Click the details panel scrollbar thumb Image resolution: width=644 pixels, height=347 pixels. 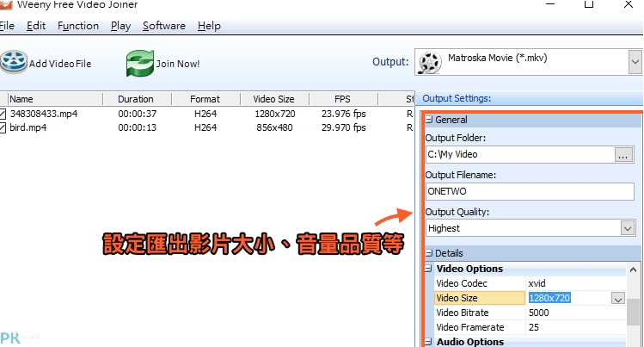click(x=633, y=312)
